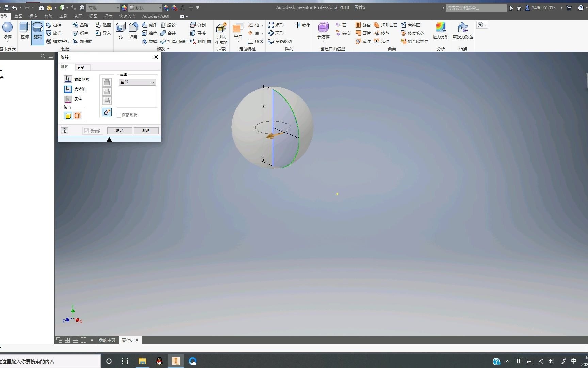
Task: Toggle surface output in the 旋转 dialog
Action: [77, 116]
